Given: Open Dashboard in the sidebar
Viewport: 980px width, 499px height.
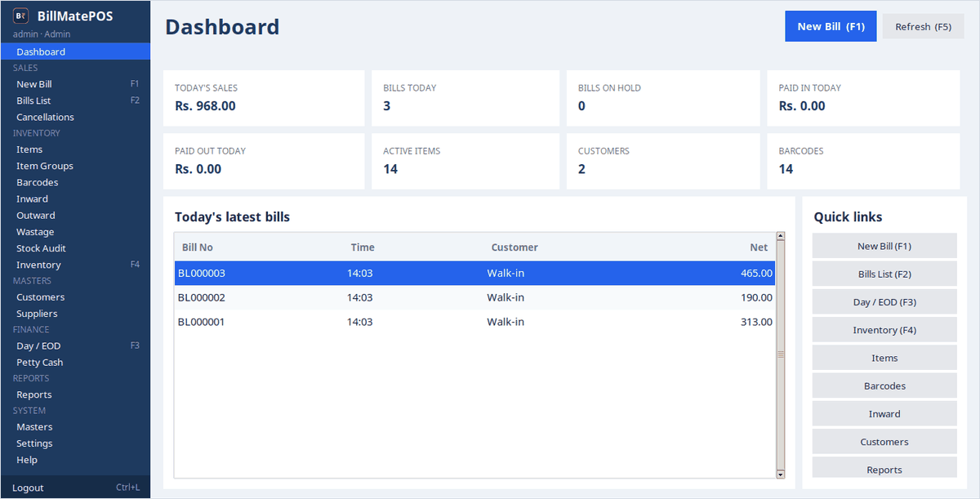Looking at the screenshot, I should point(75,51).
